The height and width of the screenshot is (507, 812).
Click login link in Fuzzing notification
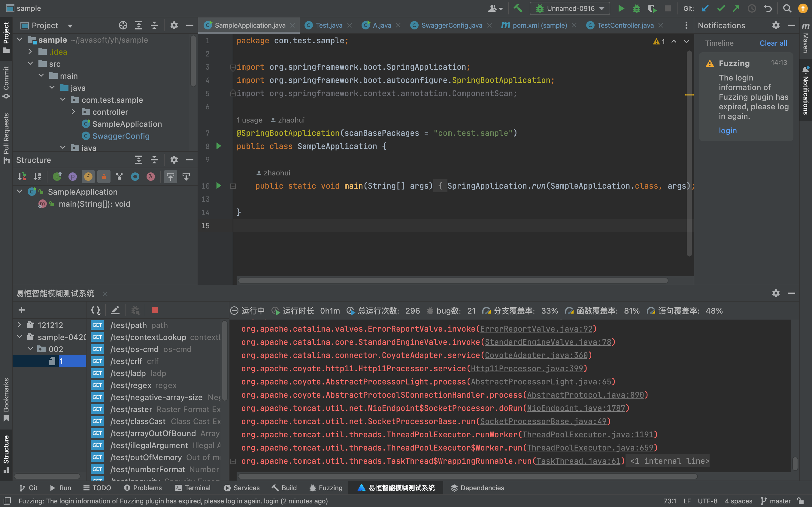point(728,131)
